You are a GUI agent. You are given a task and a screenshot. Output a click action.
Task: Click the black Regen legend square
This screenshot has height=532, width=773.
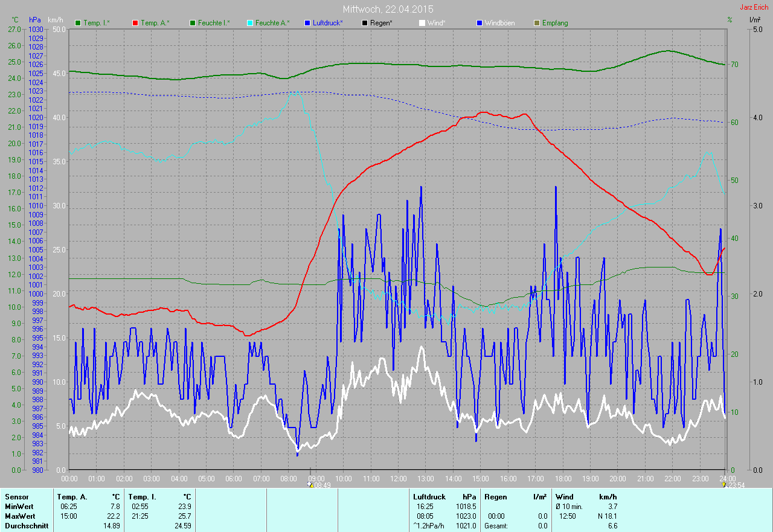[364, 23]
